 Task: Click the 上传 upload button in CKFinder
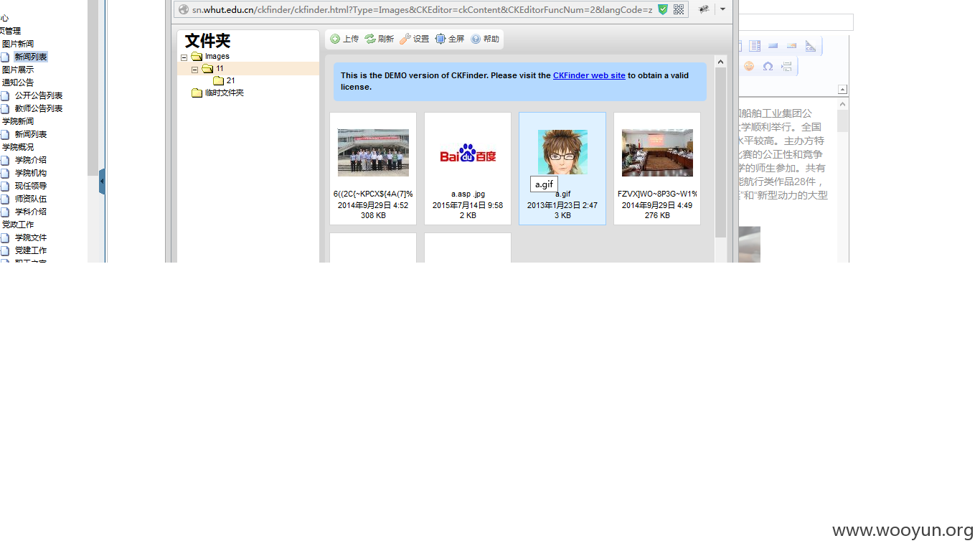click(344, 39)
